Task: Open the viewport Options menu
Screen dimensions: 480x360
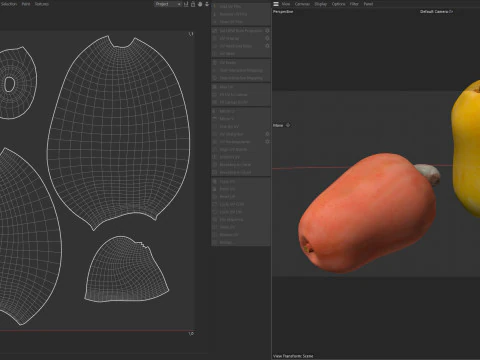Action: 338,4
